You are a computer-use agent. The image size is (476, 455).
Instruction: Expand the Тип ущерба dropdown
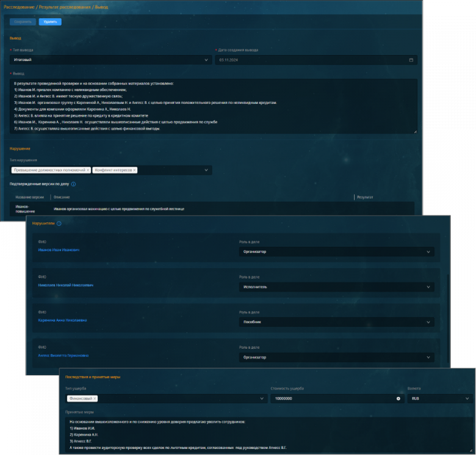[262, 398]
